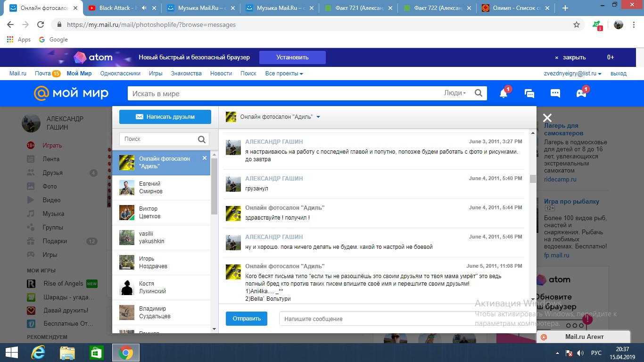Open the dialogs chat bubbles icon

tap(529, 93)
